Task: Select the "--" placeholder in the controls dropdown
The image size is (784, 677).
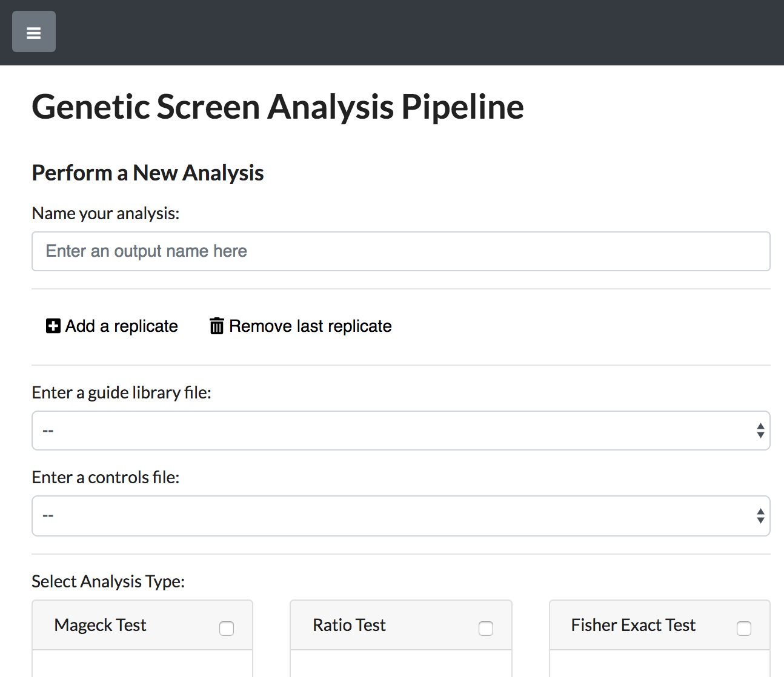Action: [x=47, y=516]
